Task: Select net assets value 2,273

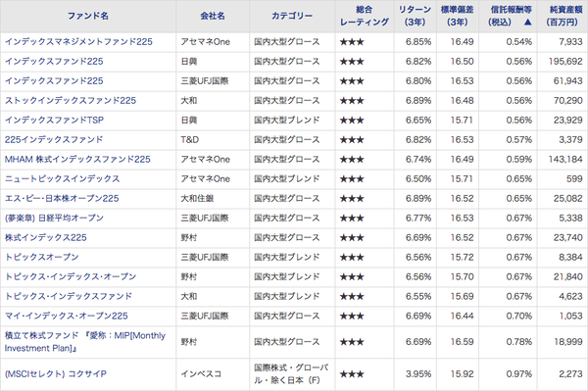Action: click(570, 374)
